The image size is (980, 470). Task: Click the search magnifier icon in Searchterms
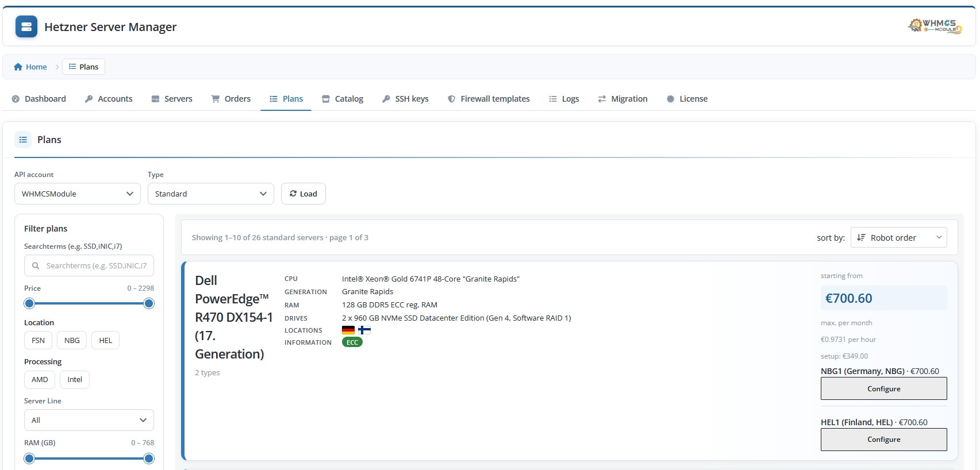(36, 265)
